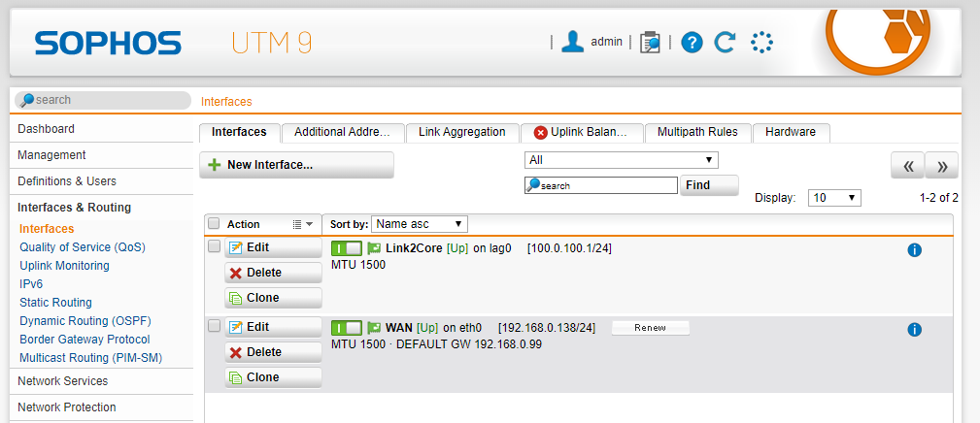Click Edit for WAN interface
980x423 pixels.
(273, 326)
